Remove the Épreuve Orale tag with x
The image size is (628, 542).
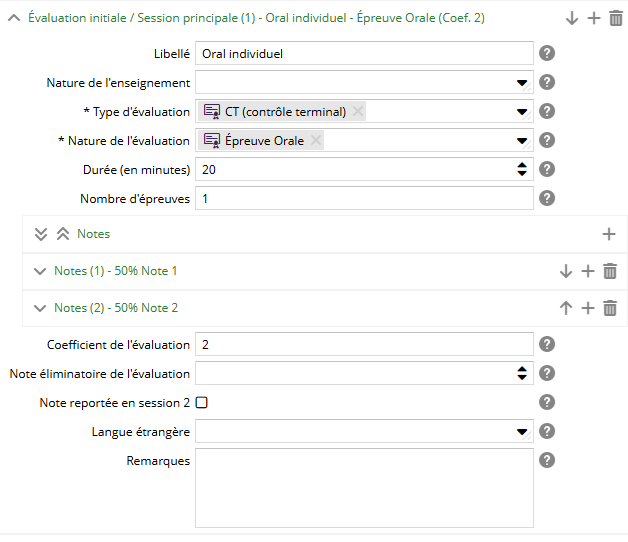(x=316, y=141)
